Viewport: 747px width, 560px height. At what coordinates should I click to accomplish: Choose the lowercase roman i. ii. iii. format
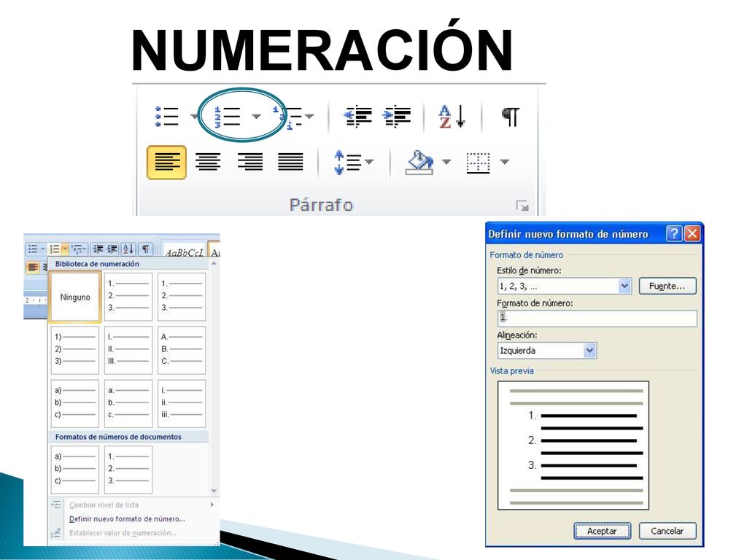(x=182, y=402)
